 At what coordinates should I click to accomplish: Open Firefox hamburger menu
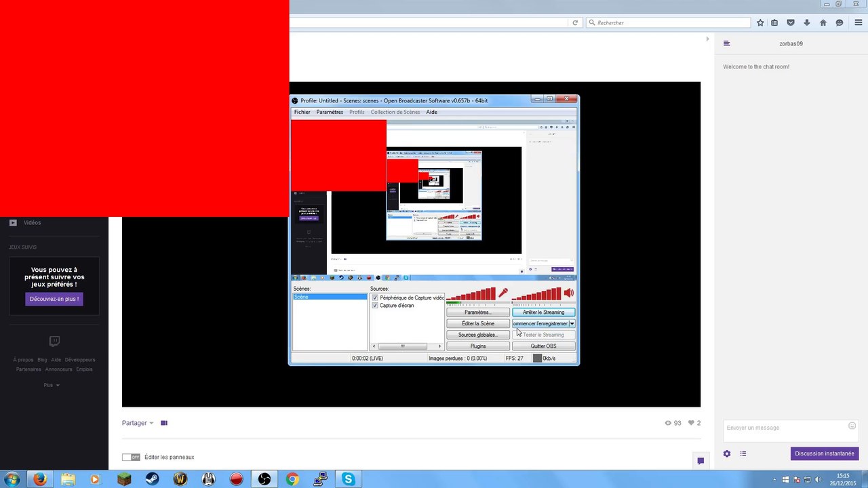tap(858, 22)
